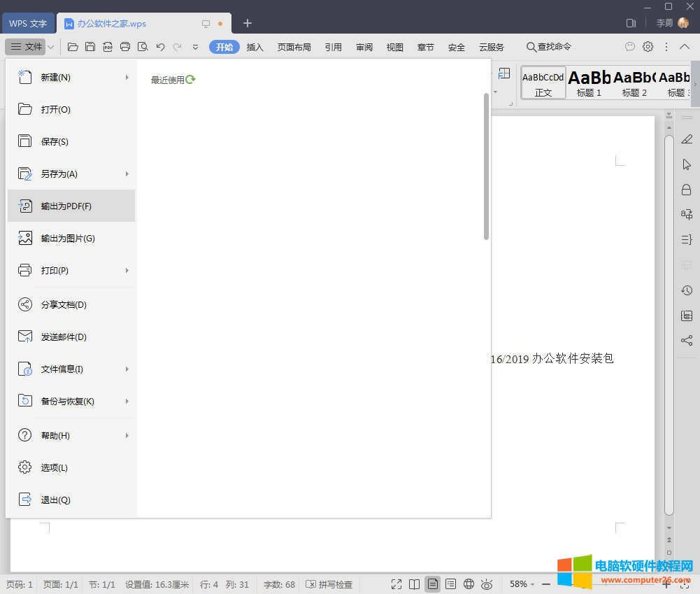Expand the Backup and Restore submenu
Viewport: 700px width, 594px height.
click(x=127, y=401)
